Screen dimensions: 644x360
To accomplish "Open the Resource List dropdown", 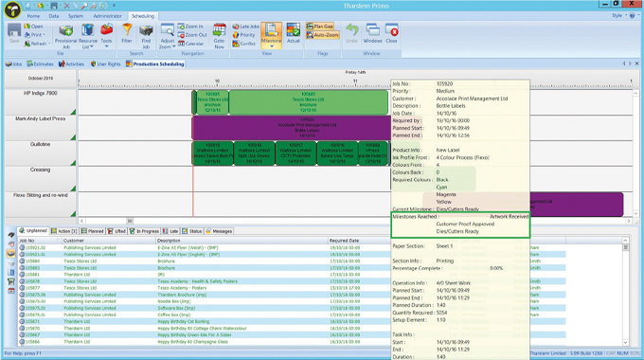I will 87,36.
